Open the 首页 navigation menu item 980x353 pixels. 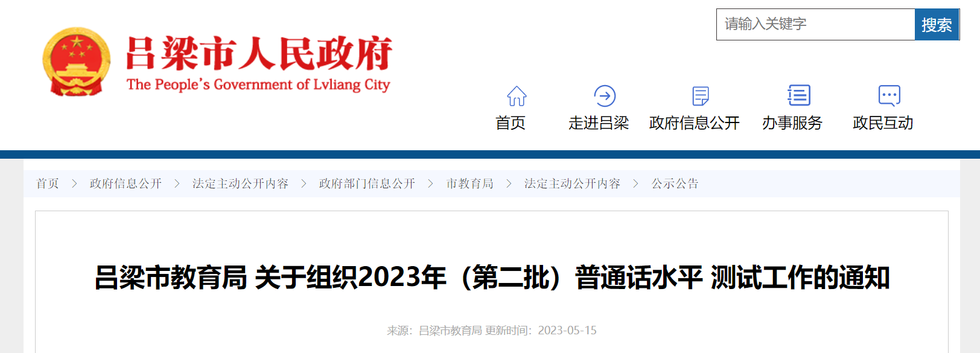click(511, 123)
